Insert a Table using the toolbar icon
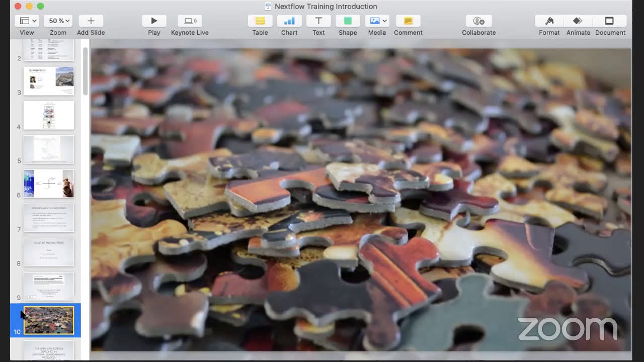This screenshot has width=644, height=362. coord(260,21)
